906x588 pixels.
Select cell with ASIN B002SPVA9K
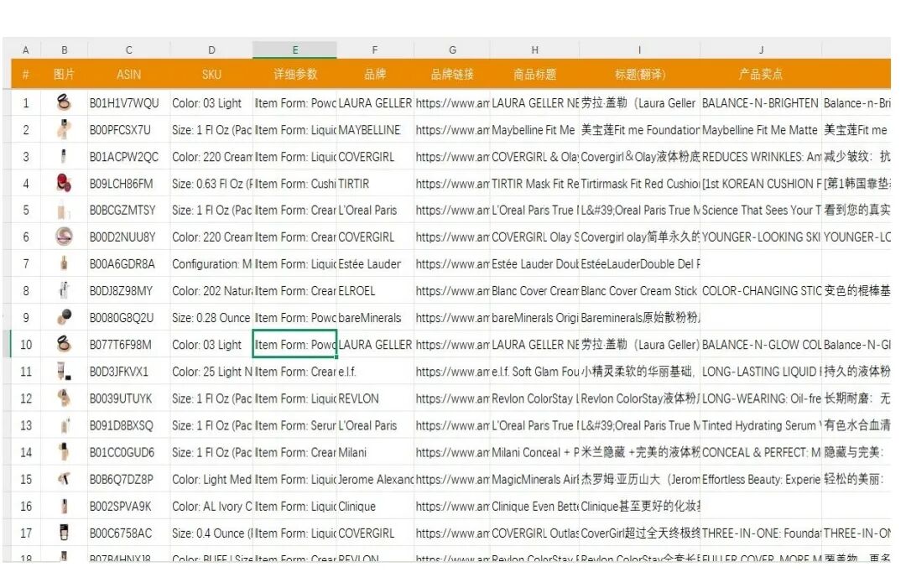click(x=129, y=506)
